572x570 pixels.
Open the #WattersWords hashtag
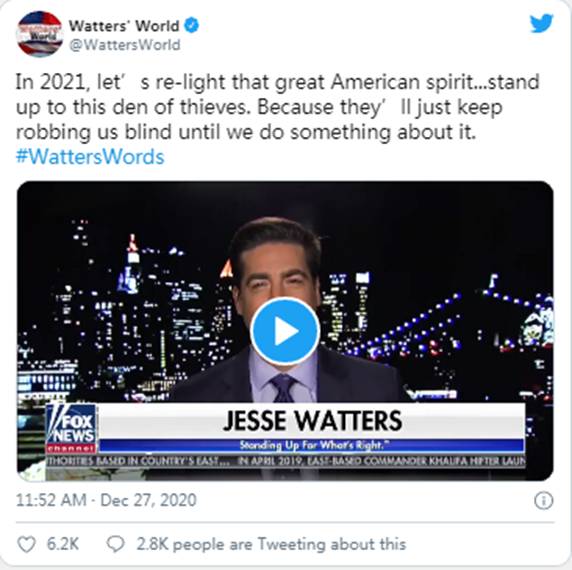pos(90,157)
